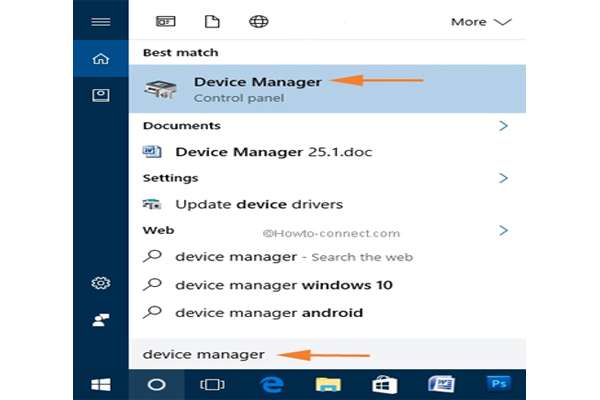The width and height of the screenshot is (600, 400).
Task: Open File Explorer from taskbar
Action: (x=328, y=384)
